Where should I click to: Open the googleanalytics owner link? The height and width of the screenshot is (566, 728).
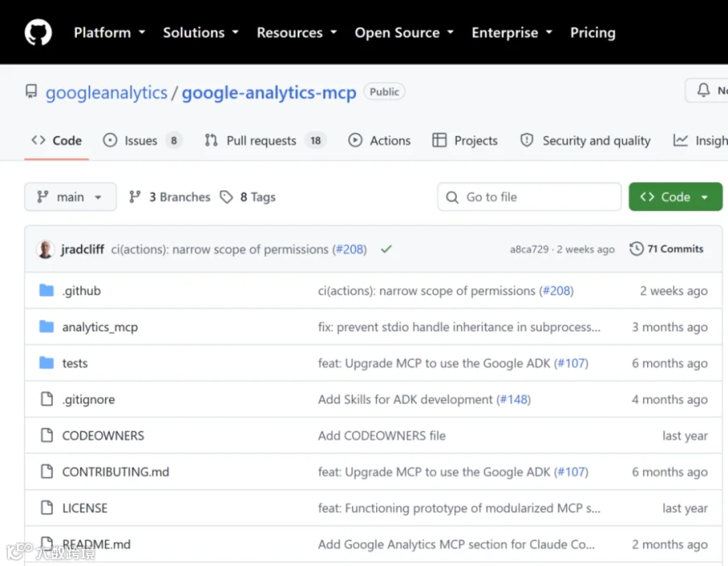(106, 92)
